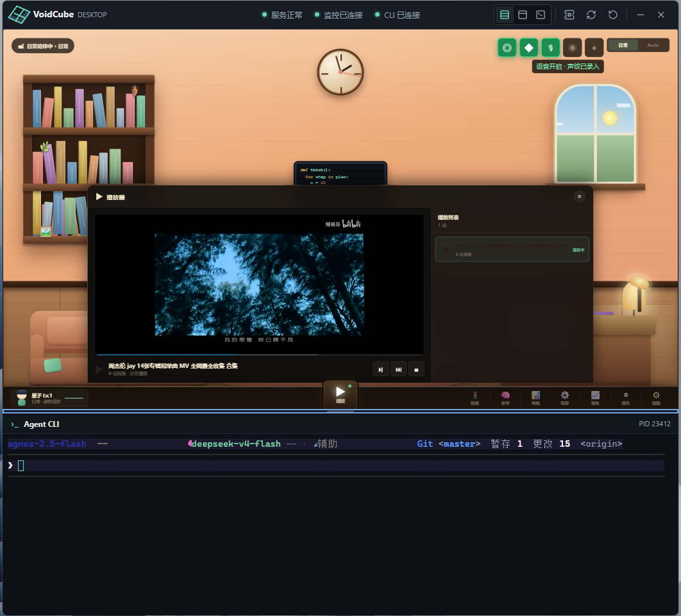Click the line graph icon in dock
This screenshot has width=681, height=616.
[595, 397]
